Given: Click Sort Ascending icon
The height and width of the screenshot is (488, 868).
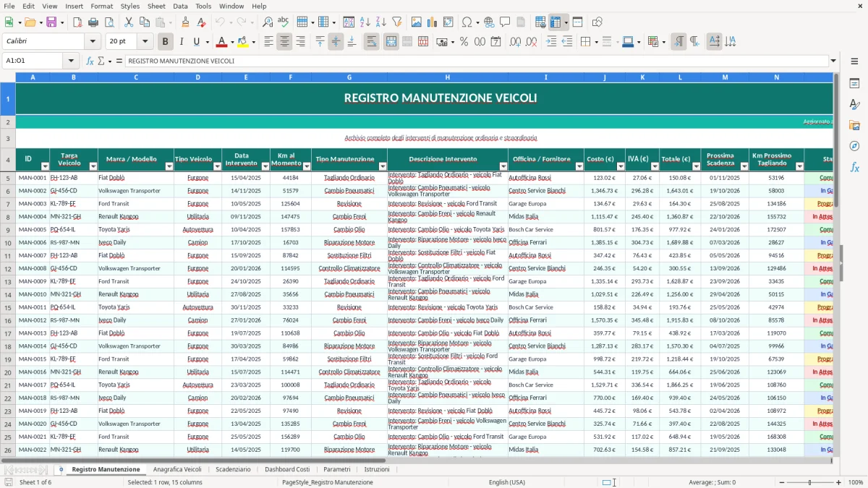Looking at the screenshot, I should (x=365, y=22).
